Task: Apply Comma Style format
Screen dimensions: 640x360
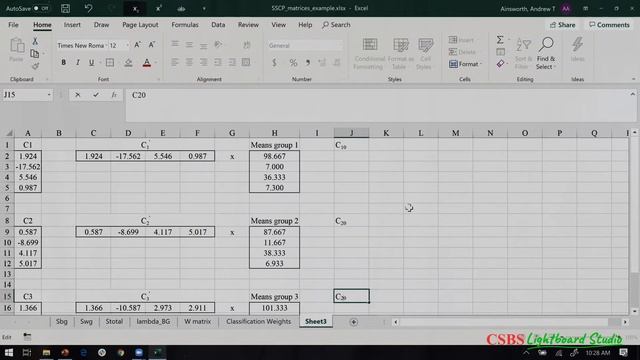Action: pos(308,62)
